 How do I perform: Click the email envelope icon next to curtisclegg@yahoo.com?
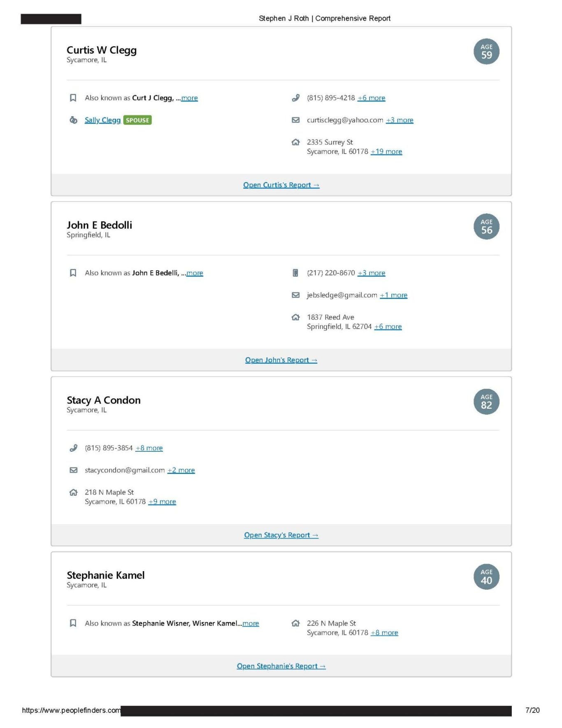point(295,120)
